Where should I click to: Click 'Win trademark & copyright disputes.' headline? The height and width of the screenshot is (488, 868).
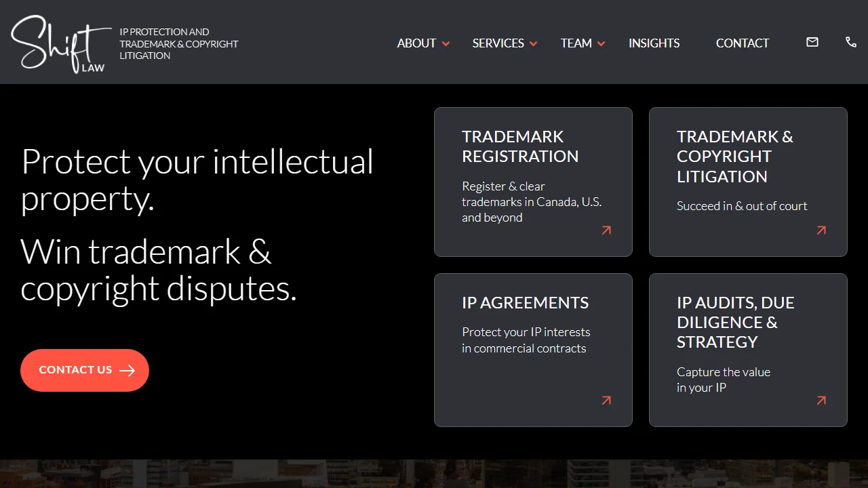[159, 270]
